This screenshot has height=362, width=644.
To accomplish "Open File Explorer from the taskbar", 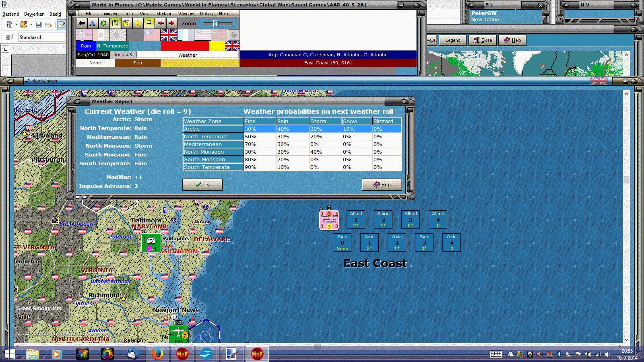I will (x=32, y=354).
